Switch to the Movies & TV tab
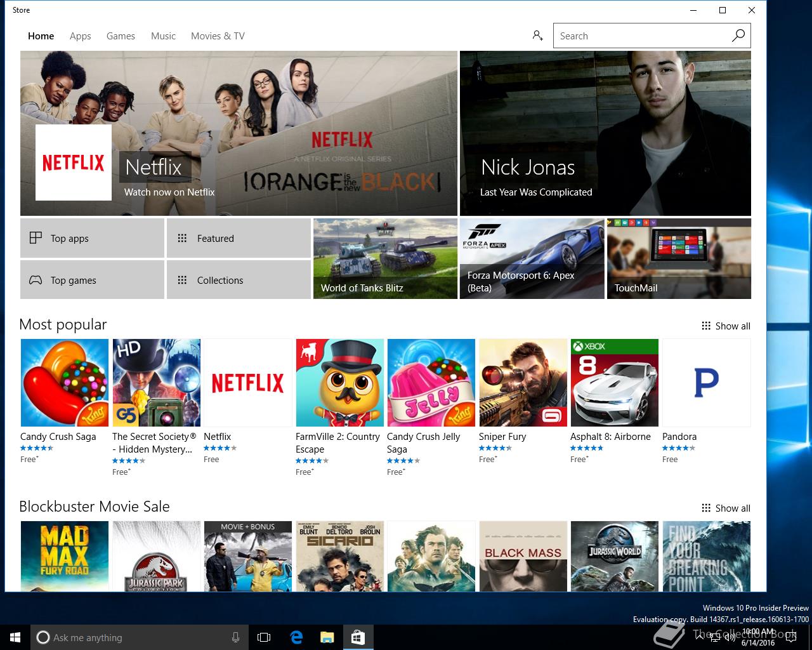The height and width of the screenshot is (650, 812). (x=218, y=36)
